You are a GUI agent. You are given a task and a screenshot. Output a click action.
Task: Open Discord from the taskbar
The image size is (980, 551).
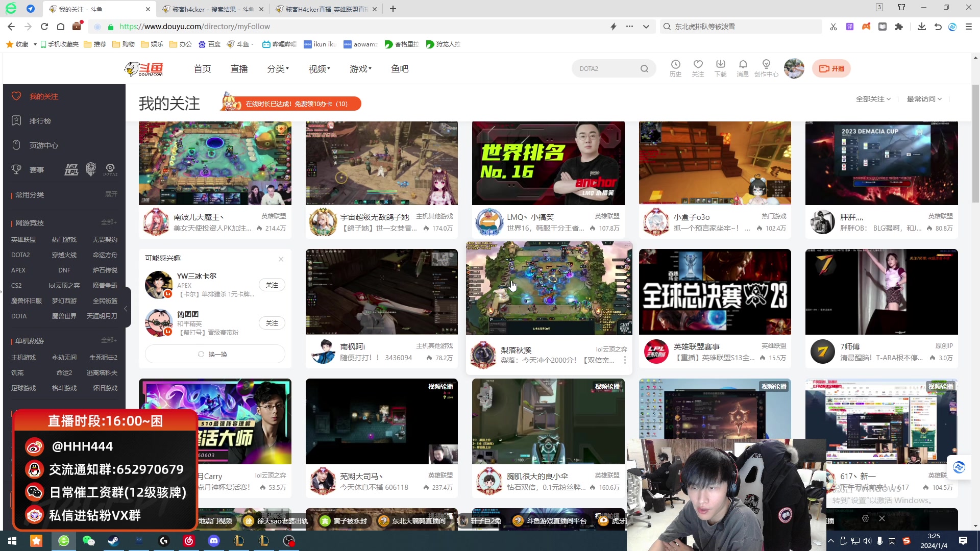point(214,541)
